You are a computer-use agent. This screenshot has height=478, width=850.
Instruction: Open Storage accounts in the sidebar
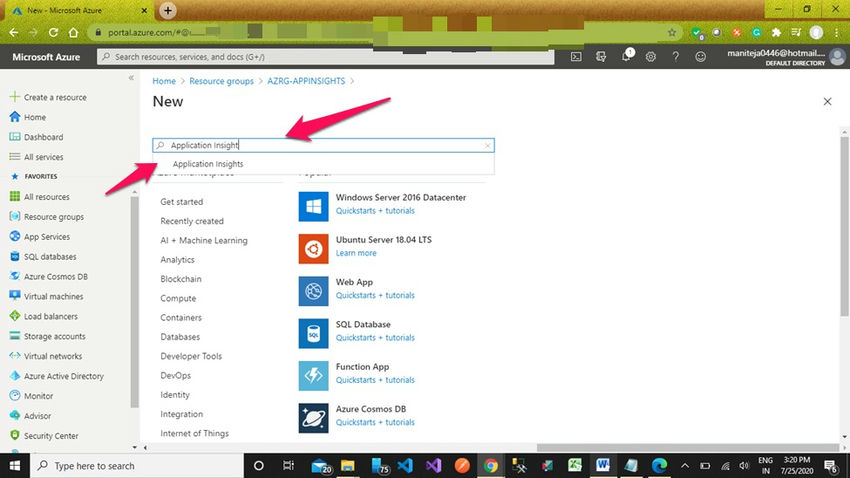(x=47, y=336)
